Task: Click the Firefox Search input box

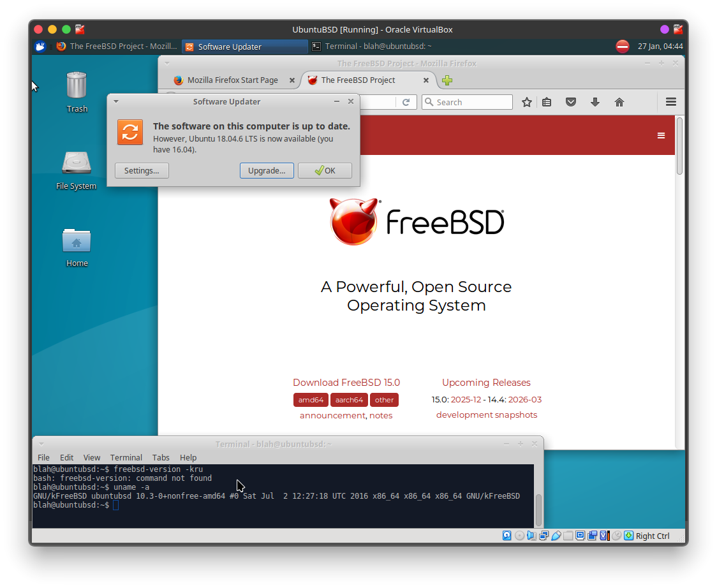Action: pos(472,102)
